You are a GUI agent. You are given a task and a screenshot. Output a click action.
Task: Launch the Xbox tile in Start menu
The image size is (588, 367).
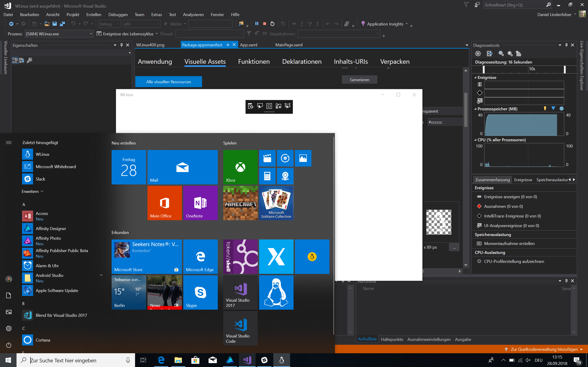[x=240, y=167]
